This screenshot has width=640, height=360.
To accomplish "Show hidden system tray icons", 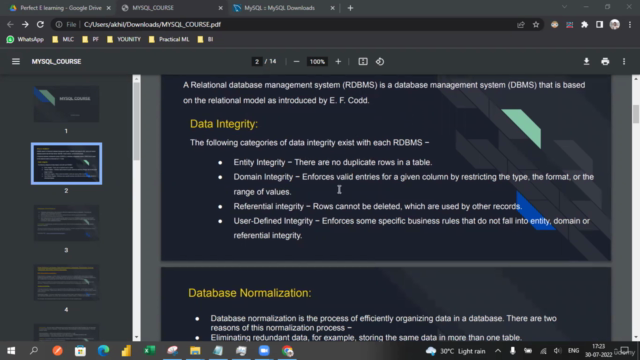I will pos(498,351).
